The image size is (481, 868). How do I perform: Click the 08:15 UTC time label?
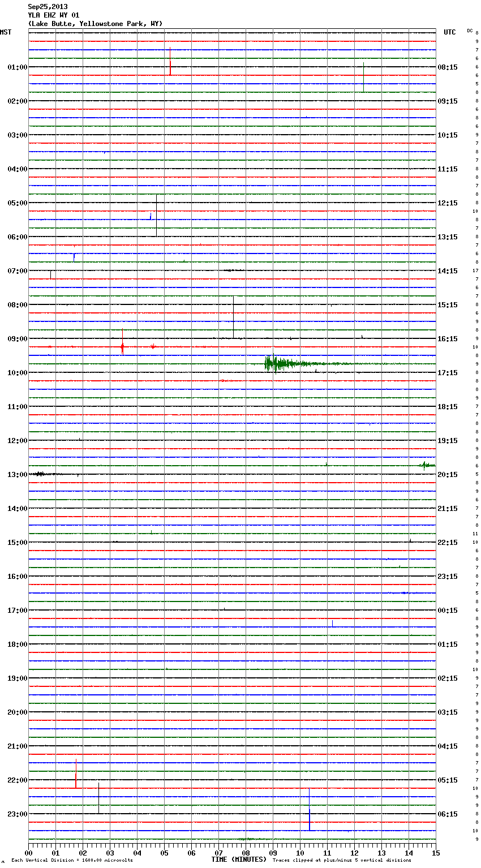pos(448,67)
